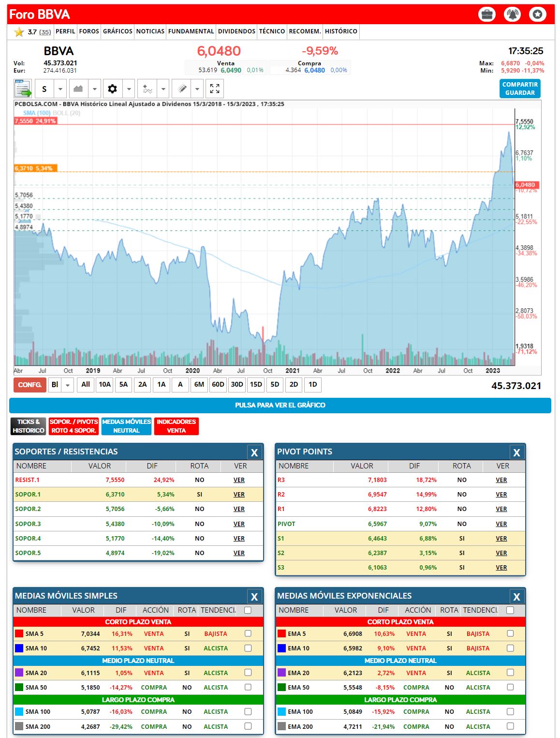Open the DIVIDENDOS tab
This screenshot has width=560, height=738.
click(236, 31)
